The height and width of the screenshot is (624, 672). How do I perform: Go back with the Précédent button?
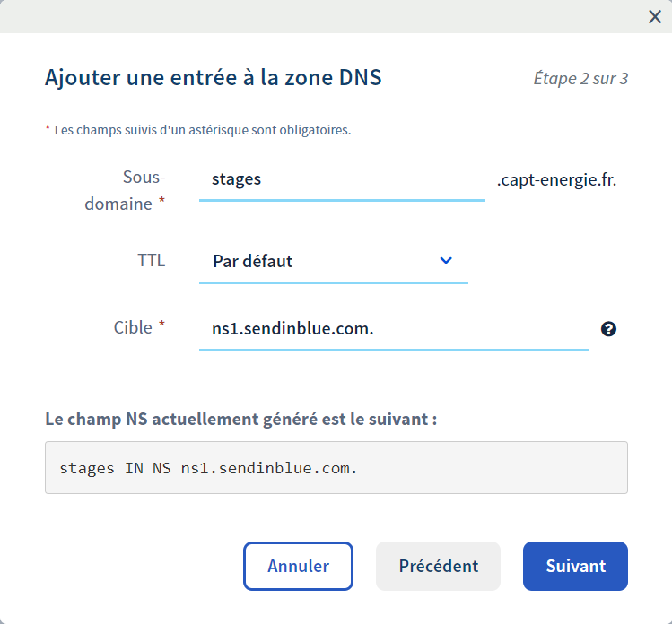[x=438, y=566]
